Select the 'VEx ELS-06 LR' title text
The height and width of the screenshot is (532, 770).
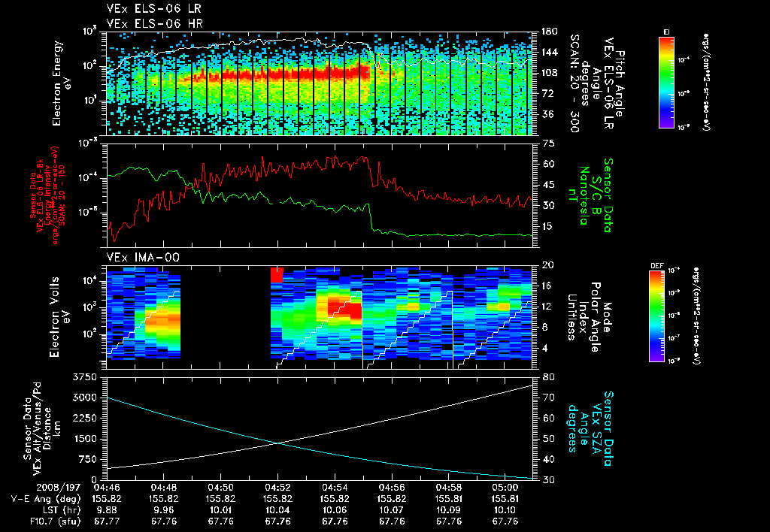click(153, 8)
